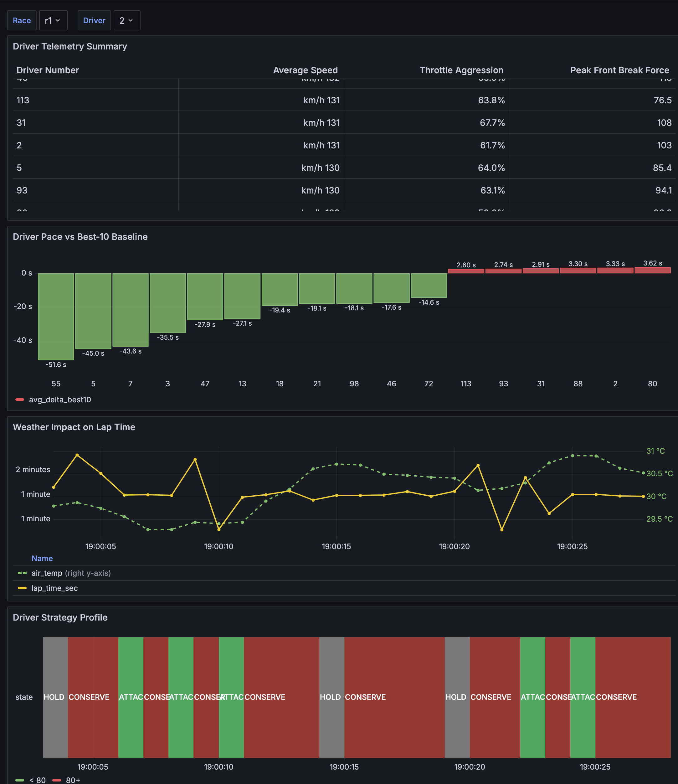The height and width of the screenshot is (784, 678).
Task: Click the first HOLD state segment
Action: [55, 697]
